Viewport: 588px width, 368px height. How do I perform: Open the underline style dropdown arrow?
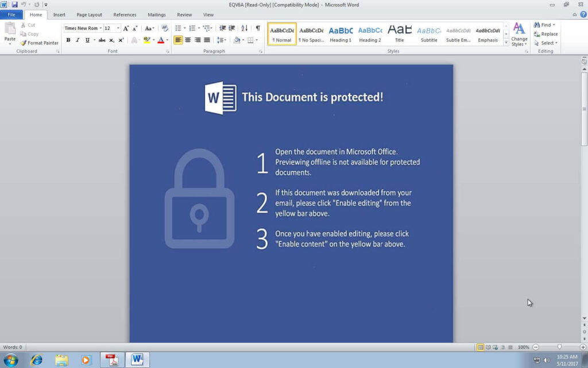[x=94, y=40]
